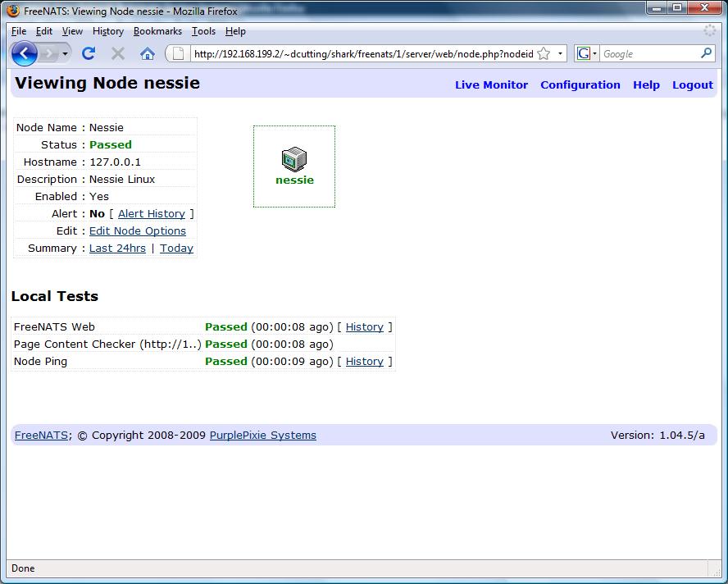Click the Firefox logo in title bar

point(13,11)
